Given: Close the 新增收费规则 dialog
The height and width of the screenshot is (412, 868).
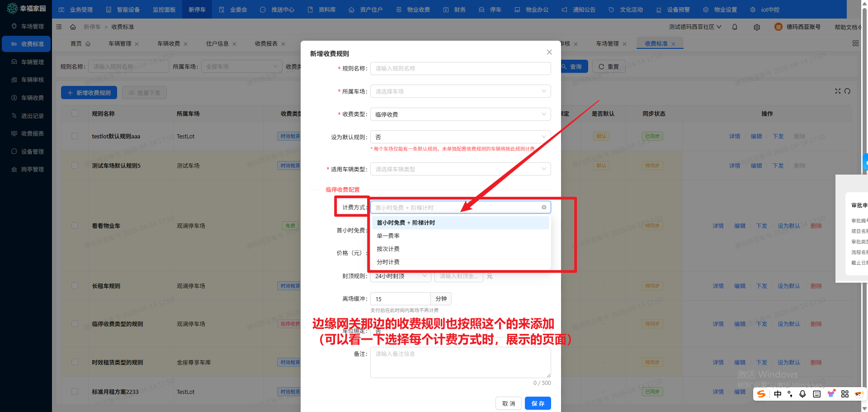Looking at the screenshot, I should [x=549, y=52].
